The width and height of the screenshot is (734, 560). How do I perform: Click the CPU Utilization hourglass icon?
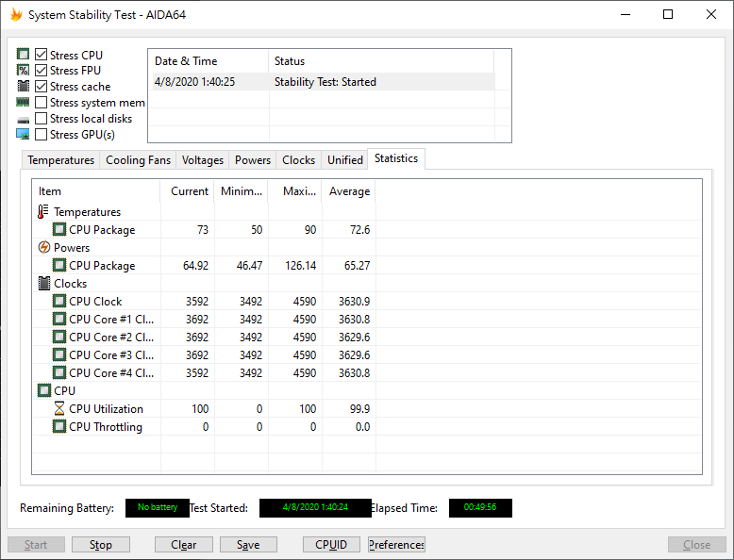coord(59,408)
